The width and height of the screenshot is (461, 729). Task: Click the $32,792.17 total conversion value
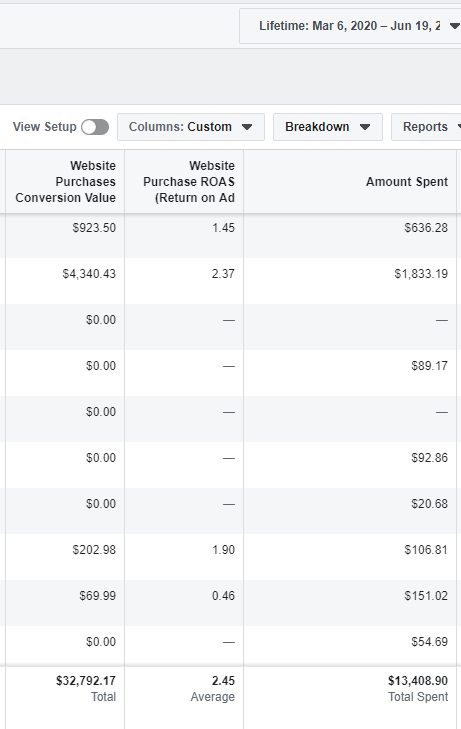pyautogui.click(x=86, y=681)
